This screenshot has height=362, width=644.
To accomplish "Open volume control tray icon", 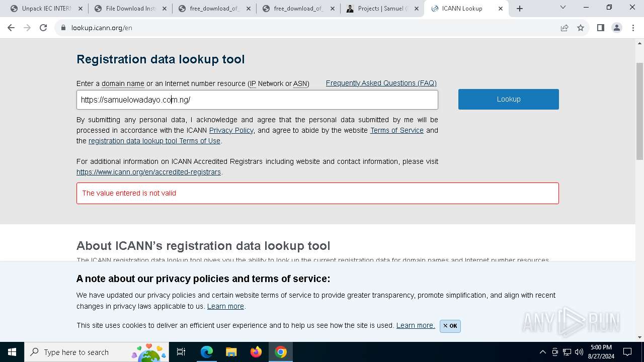I will tap(579, 352).
